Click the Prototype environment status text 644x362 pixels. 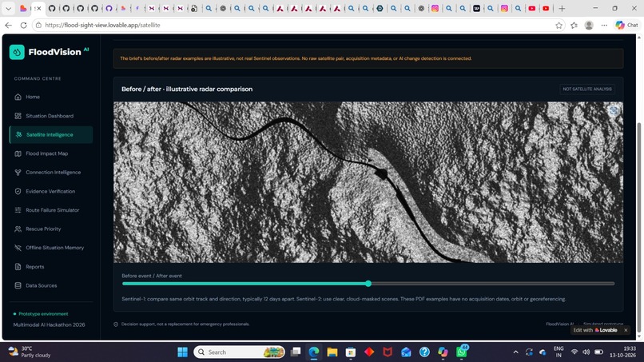click(x=43, y=314)
